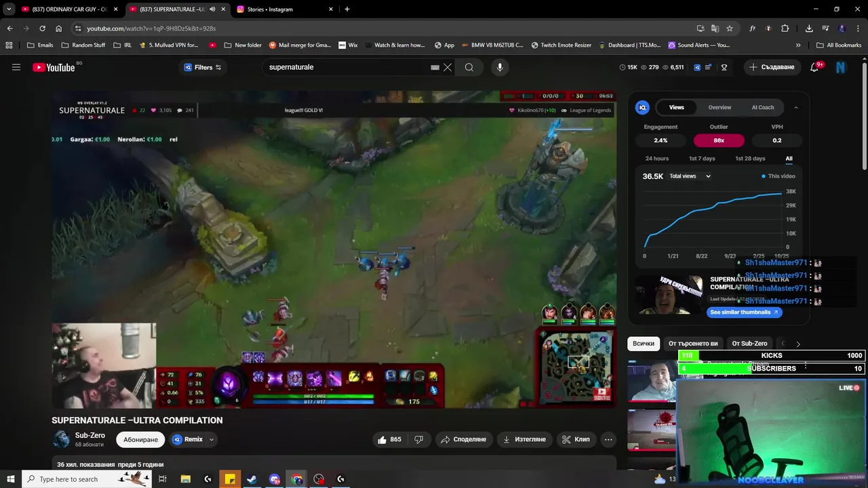The width and height of the screenshot is (868, 488).
Task: Select the От търсенето ви chip
Action: [x=693, y=344]
